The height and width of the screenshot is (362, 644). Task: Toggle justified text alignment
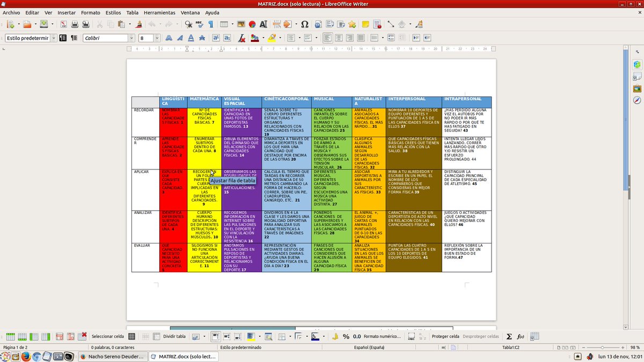tap(361, 38)
